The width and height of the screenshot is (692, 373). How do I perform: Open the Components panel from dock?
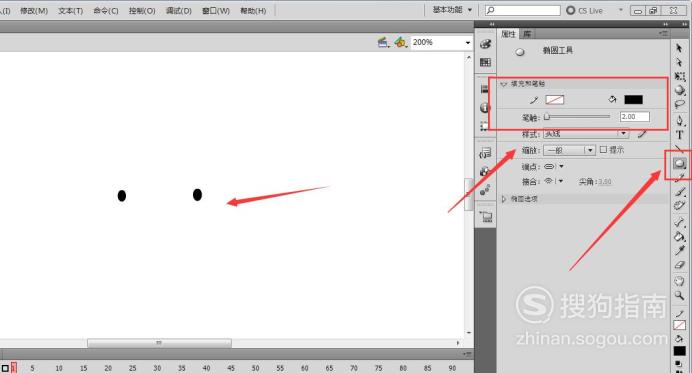485,171
